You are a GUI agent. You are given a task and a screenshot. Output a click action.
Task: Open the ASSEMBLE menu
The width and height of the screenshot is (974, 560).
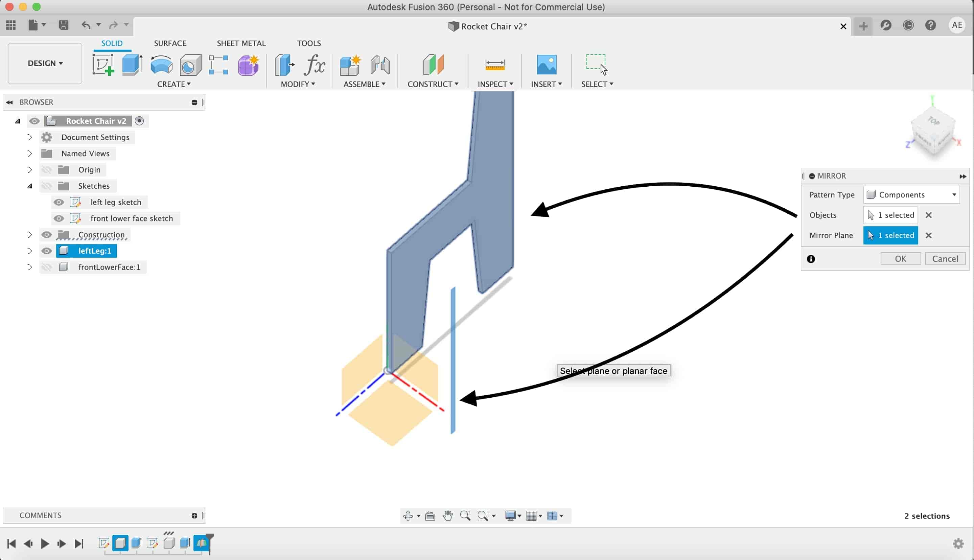(365, 84)
